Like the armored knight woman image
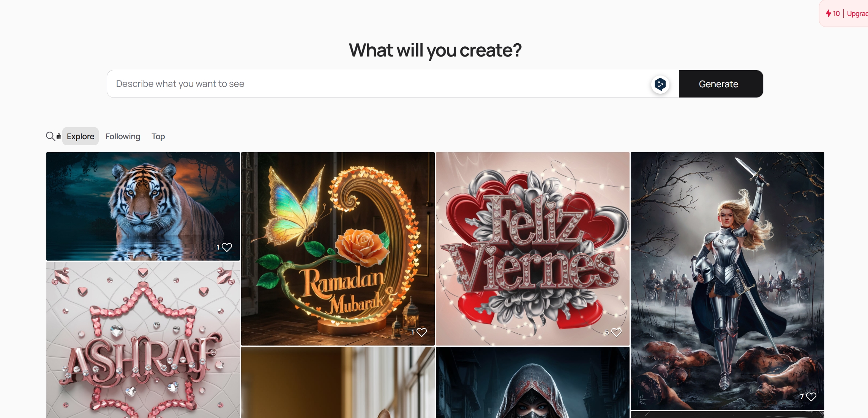 [x=811, y=397]
